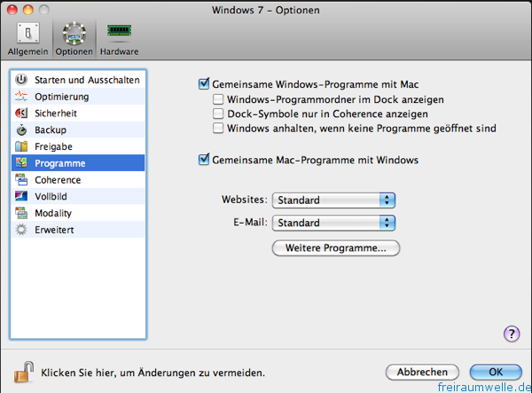
Task: Open the E-Mail dropdown menu
Action: click(x=333, y=223)
